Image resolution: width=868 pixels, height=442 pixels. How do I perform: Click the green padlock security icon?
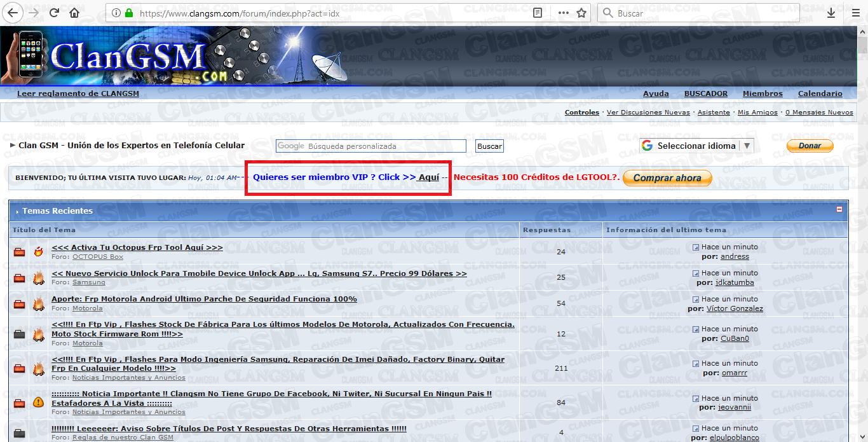(129, 13)
